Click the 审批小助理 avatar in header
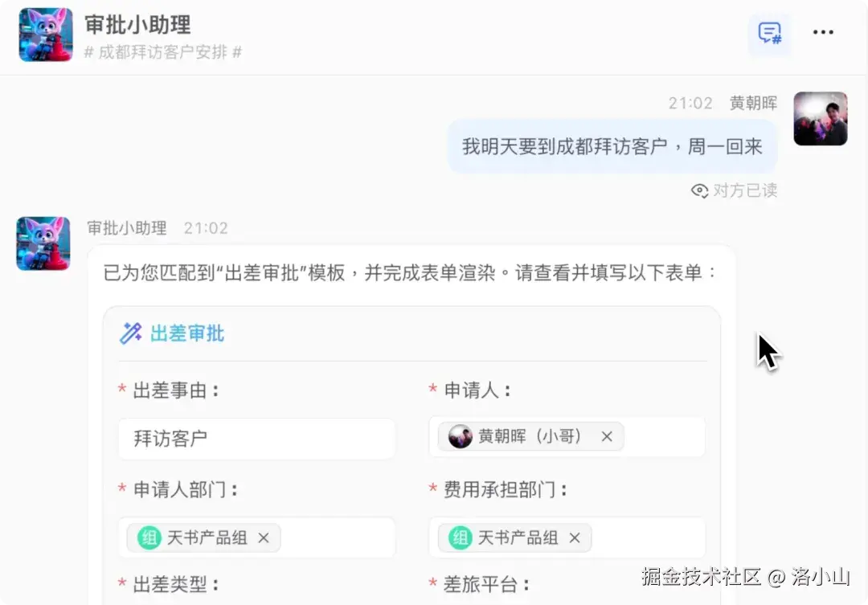This screenshot has height=605, width=868. click(x=46, y=35)
